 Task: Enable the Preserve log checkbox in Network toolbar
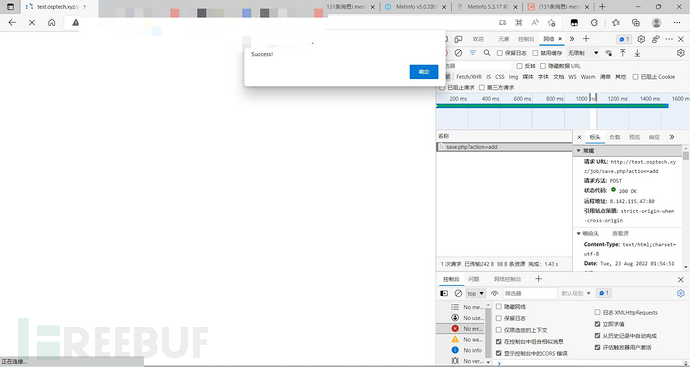(x=499, y=53)
